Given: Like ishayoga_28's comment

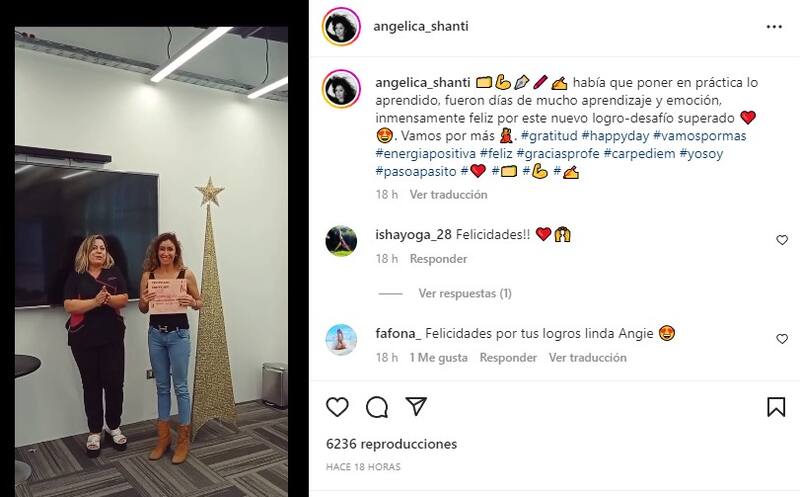Looking at the screenshot, I should [x=782, y=240].
